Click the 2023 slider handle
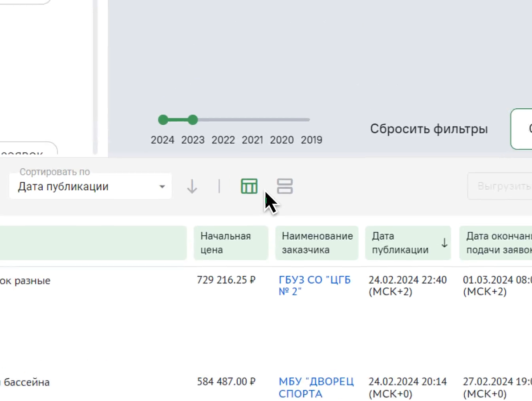This screenshot has height=401, width=532. coord(193,120)
